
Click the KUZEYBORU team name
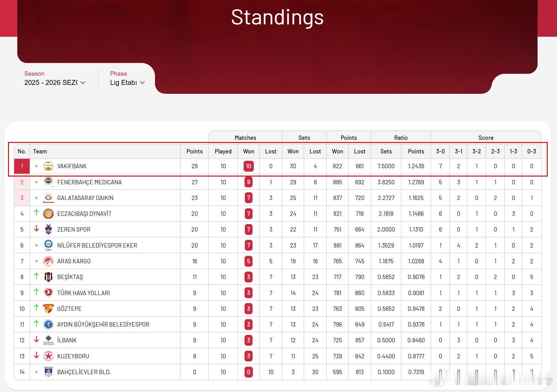[73, 356]
